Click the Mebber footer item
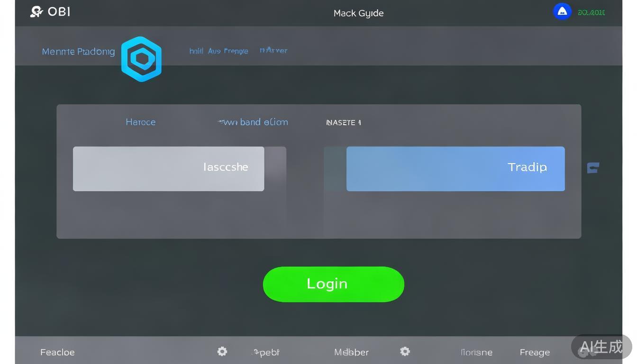 click(351, 352)
